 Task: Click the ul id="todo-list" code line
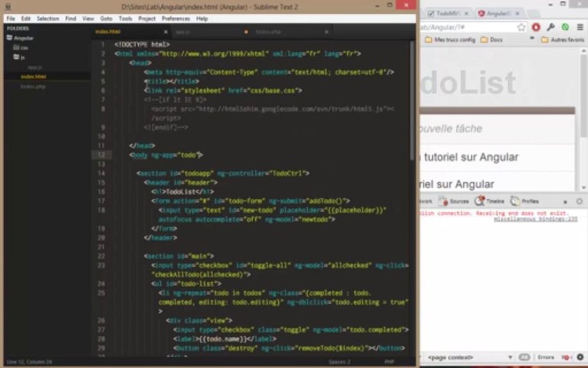pyautogui.click(x=186, y=284)
